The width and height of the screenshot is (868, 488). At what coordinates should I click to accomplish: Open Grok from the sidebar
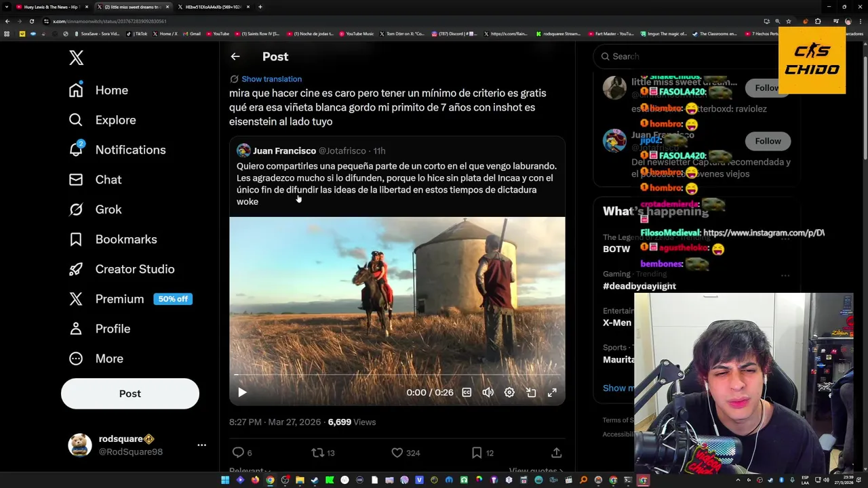click(95, 209)
